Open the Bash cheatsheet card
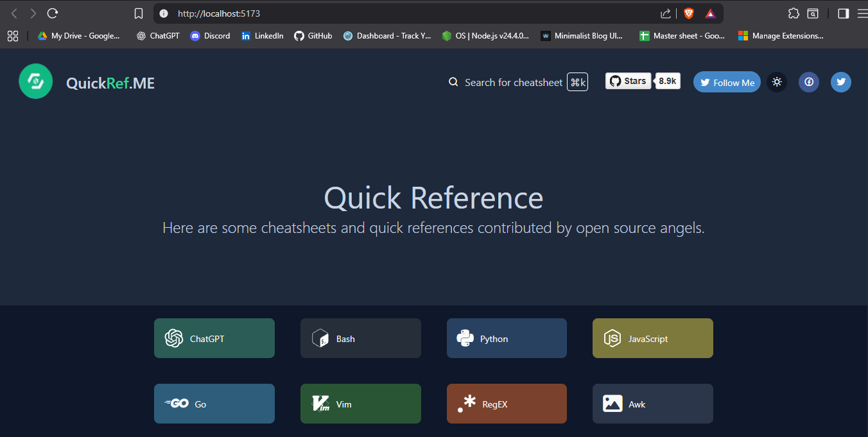Screen dimensions: 868x437 coord(361,338)
